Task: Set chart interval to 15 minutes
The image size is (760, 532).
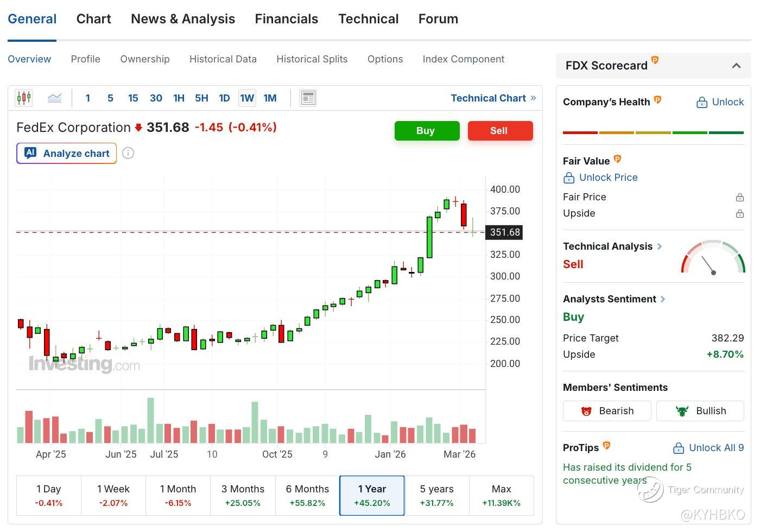Action: coord(133,98)
